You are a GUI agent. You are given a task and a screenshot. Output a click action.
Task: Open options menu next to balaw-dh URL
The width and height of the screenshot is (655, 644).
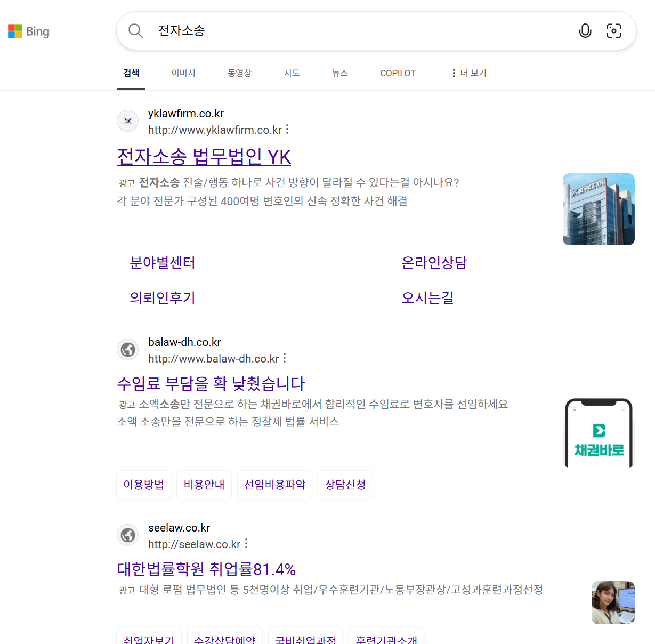tap(285, 358)
